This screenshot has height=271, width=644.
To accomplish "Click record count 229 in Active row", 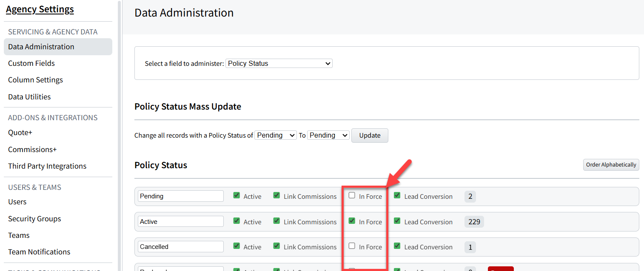I will [x=474, y=222].
